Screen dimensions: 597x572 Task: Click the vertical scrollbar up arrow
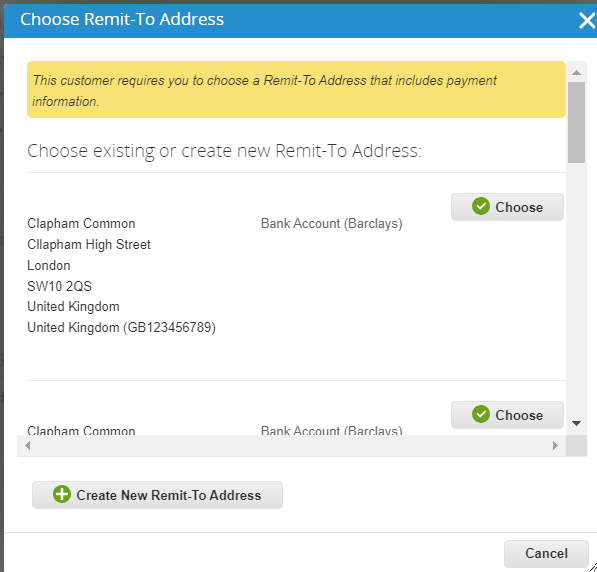(576, 72)
